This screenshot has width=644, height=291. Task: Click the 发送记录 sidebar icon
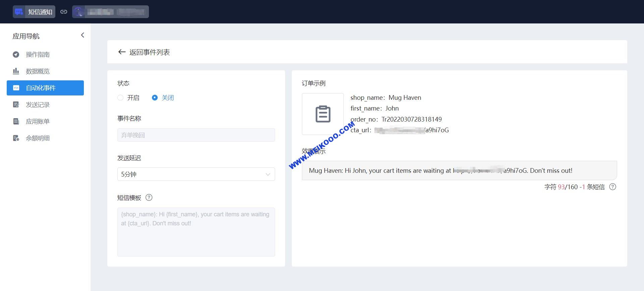pos(16,105)
